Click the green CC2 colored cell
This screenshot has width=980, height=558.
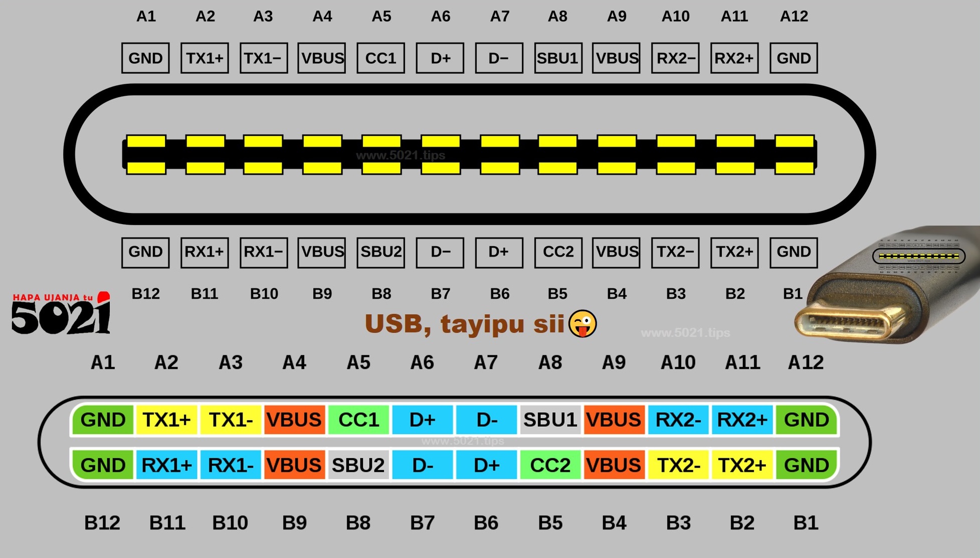(550, 465)
